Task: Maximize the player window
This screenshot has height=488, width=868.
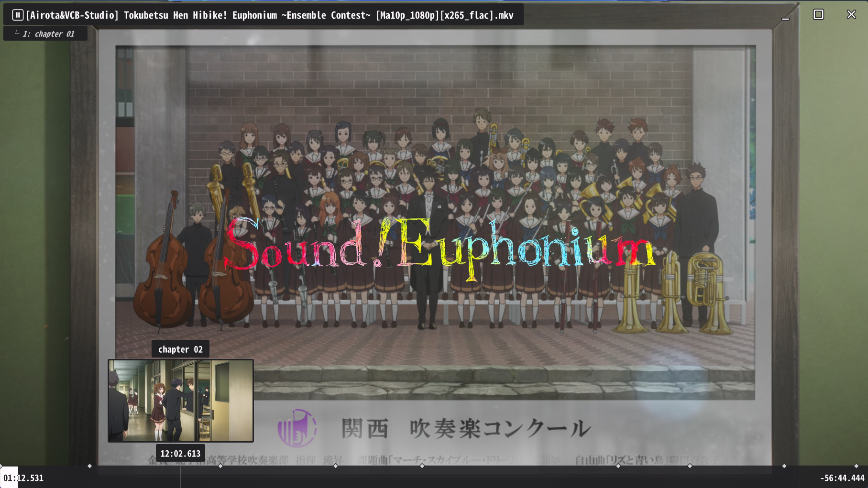Action: (x=818, y=15)
